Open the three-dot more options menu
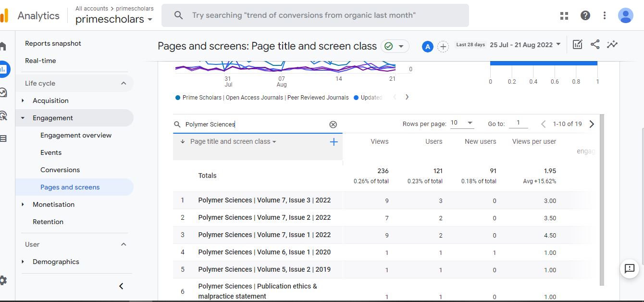 [605, 15]
